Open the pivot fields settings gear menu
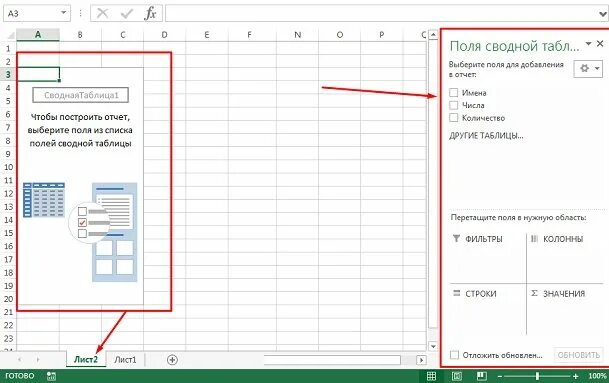609x383 pixels. tap(588, 68)
